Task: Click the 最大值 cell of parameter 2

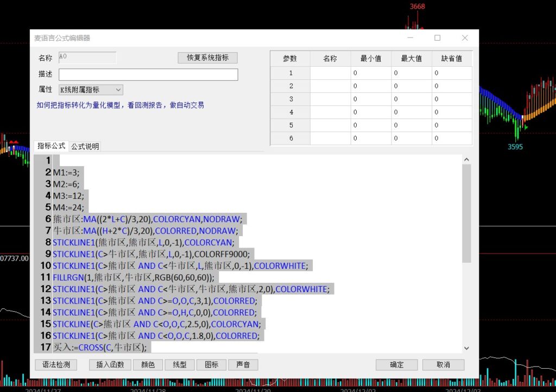Action: coord(412,86)
